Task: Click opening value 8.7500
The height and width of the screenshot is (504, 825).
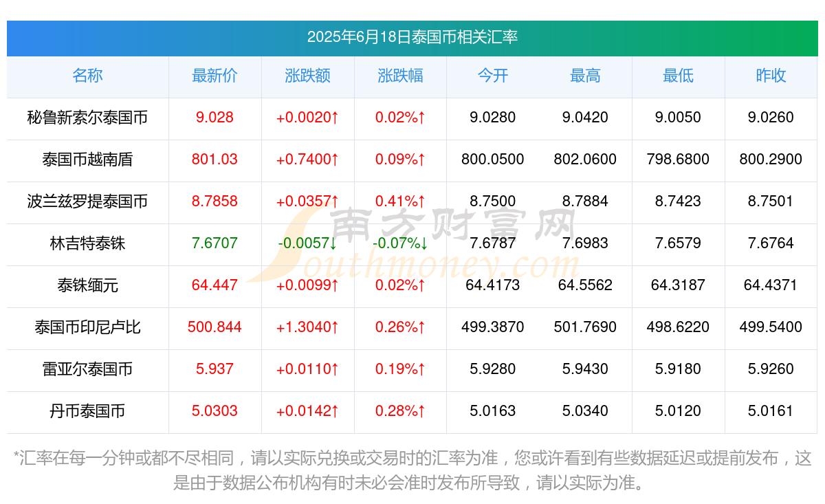Action: (493, 201)
